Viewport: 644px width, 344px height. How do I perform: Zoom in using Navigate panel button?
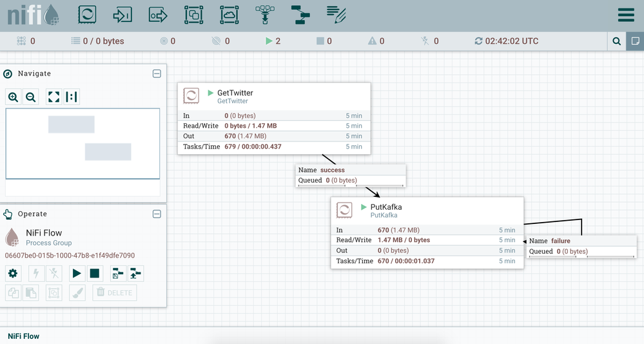(13, 97)
